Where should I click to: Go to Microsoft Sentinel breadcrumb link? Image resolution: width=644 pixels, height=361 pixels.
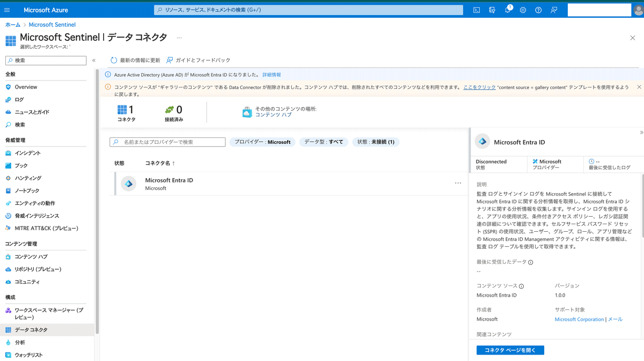(x=52, y=25)
